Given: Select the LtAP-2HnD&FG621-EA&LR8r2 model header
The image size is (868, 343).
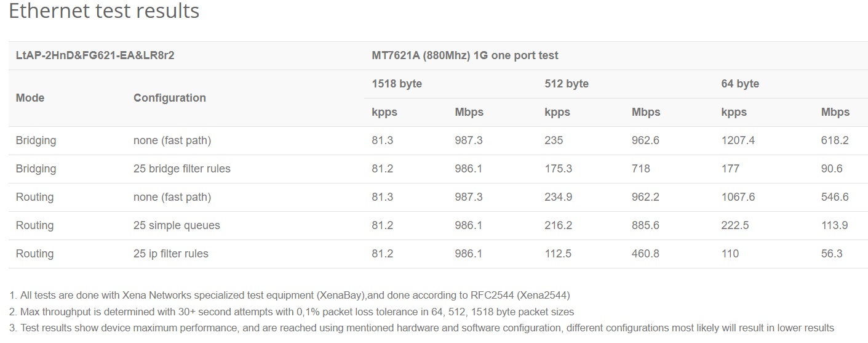Looking at the screenshot, I should coord(95,55).
